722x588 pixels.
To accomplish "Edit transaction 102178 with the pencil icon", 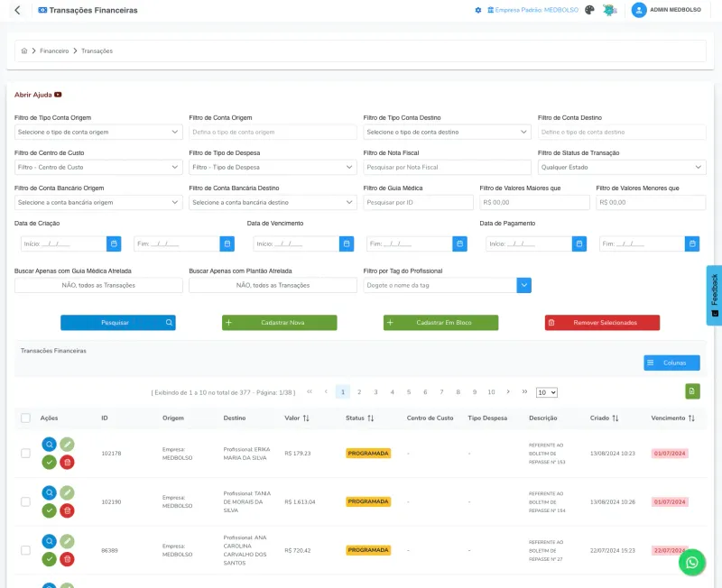I will click(x=67, y=444).
